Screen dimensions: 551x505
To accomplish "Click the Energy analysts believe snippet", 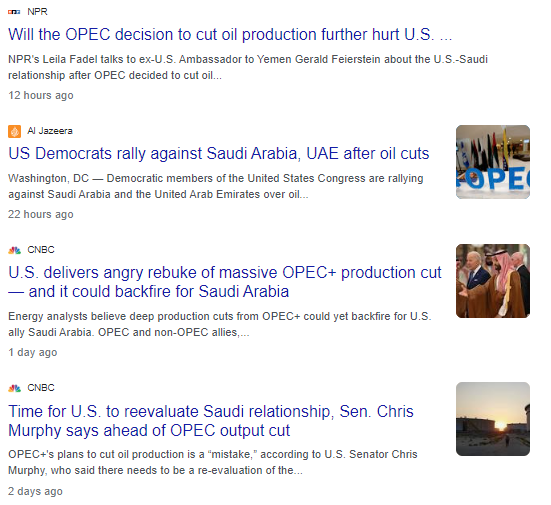I will tap(220, 324).
